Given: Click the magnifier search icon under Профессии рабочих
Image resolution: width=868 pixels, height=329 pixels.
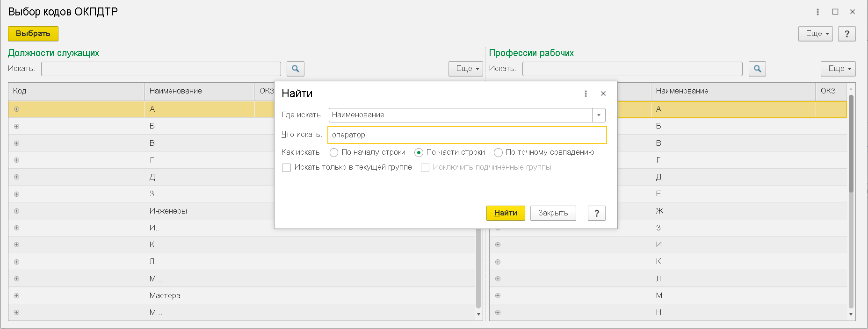Looking at the screenshot, I should click(x=757, y=69).
